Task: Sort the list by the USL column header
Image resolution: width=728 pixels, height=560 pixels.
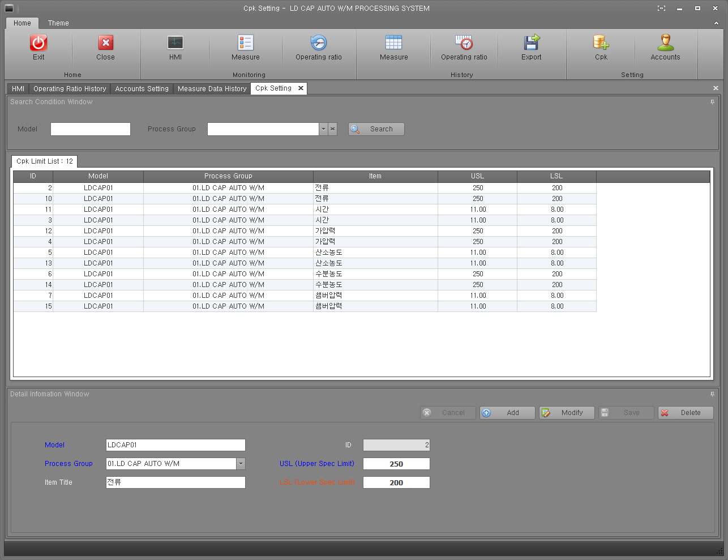Action: point(477,176)
